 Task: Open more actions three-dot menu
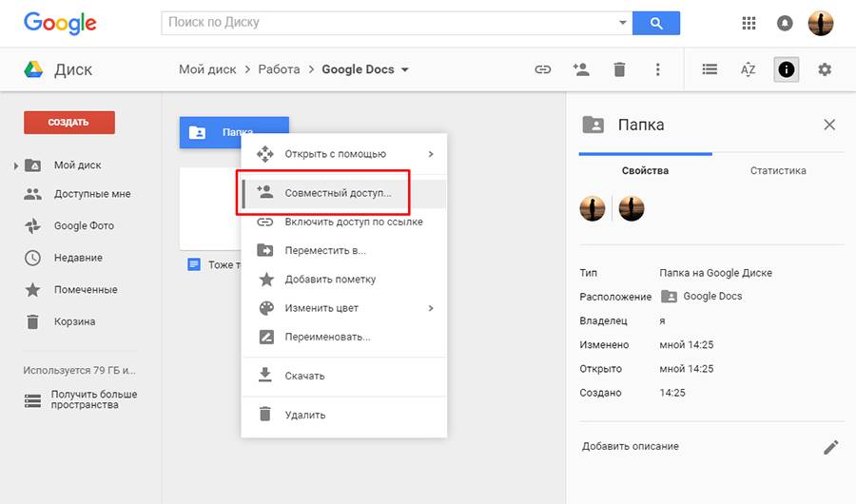(658, 69)
